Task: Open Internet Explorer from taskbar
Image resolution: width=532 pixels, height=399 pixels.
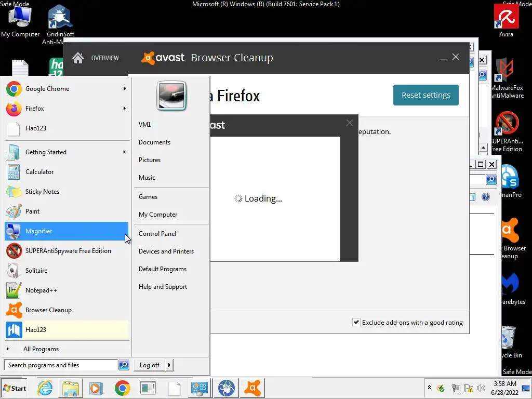Action: (45, 388)
